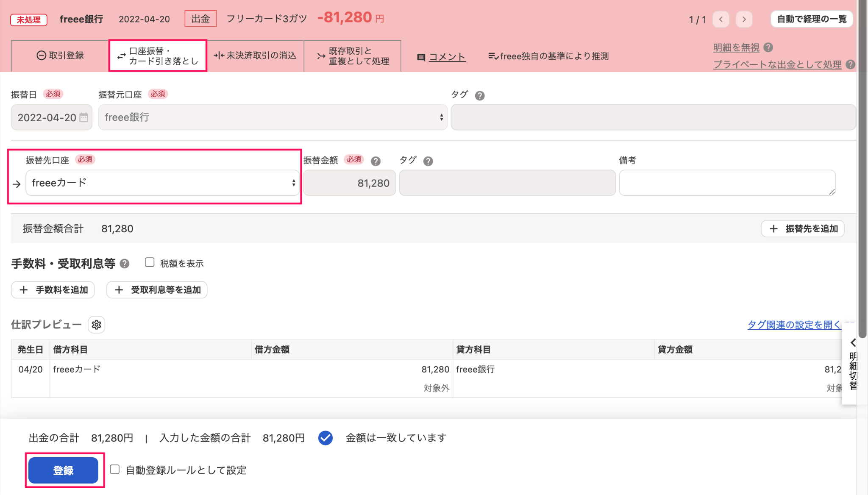
Task: Expand the 明細切替 side panel chevron
Action: [853, 342]
